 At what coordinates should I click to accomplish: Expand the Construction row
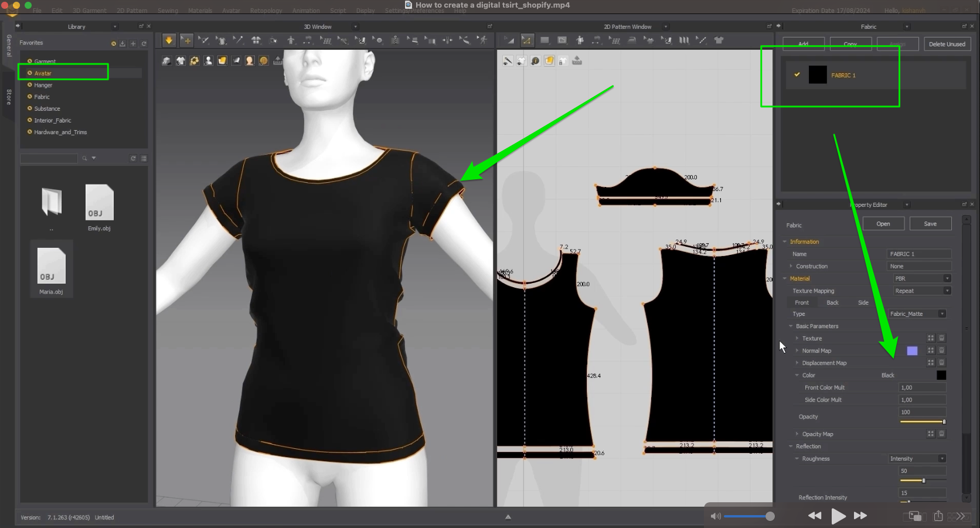tap(791, 266)
